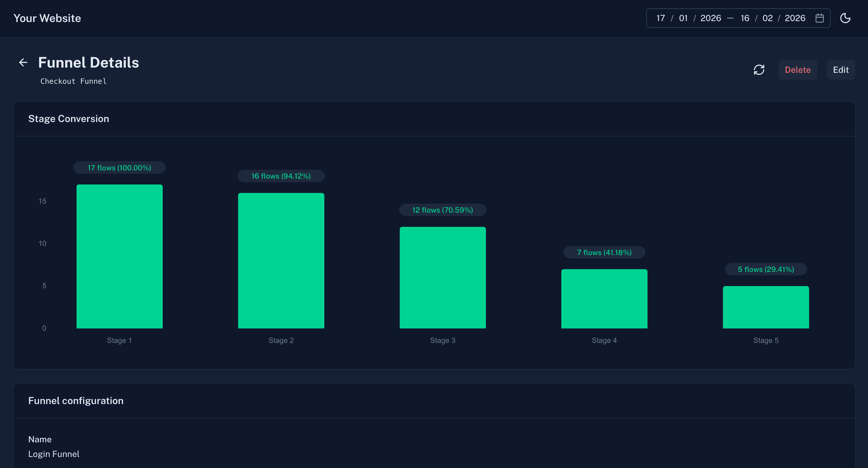Screen dimensions: 868x468
Task: Click the Stage Conversion section header
Action: 69,118
